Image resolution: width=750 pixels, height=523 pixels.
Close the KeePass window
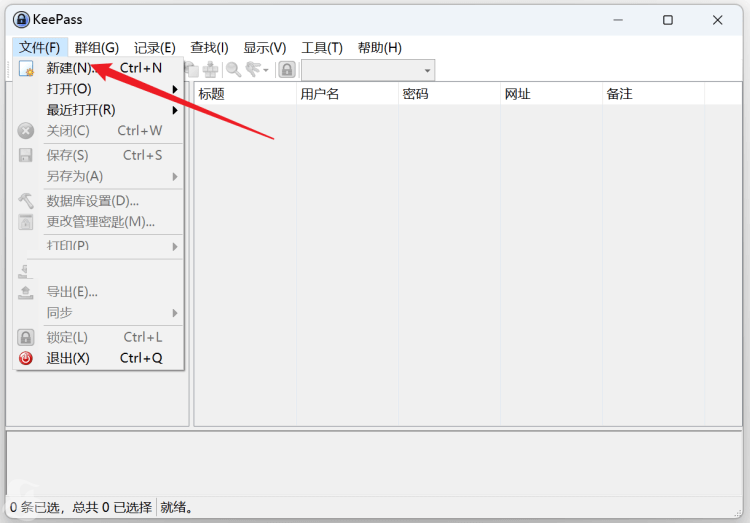pos(717,20)
